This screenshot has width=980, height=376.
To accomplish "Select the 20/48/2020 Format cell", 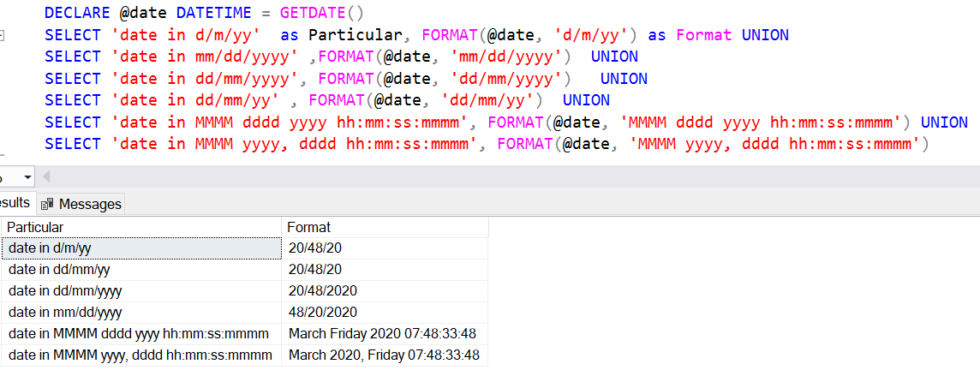I will tap(385, 291).
